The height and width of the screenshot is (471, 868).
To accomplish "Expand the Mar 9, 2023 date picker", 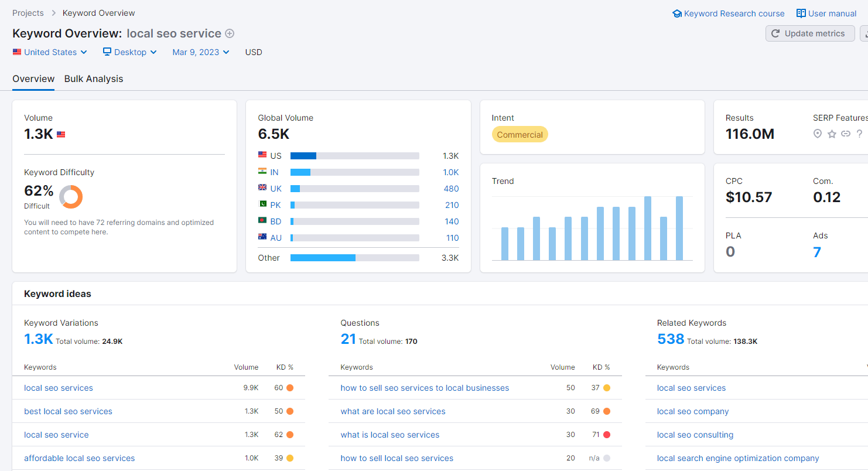I will (201, 52).
